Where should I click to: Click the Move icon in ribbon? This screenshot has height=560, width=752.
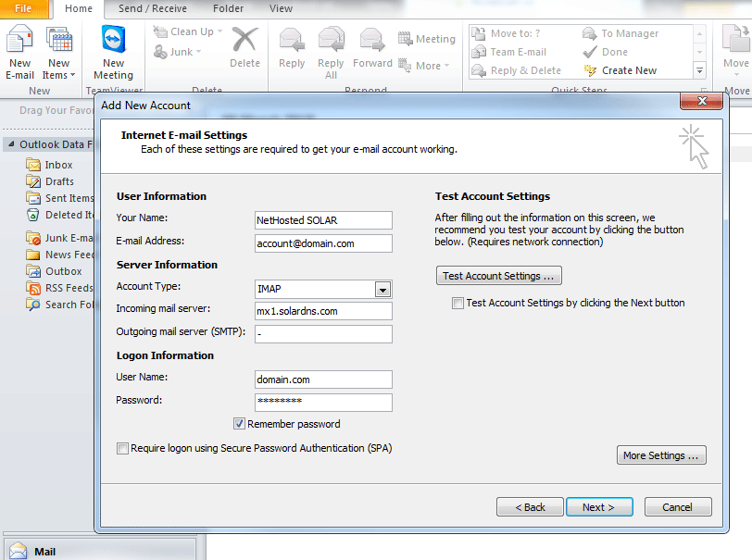736,39
